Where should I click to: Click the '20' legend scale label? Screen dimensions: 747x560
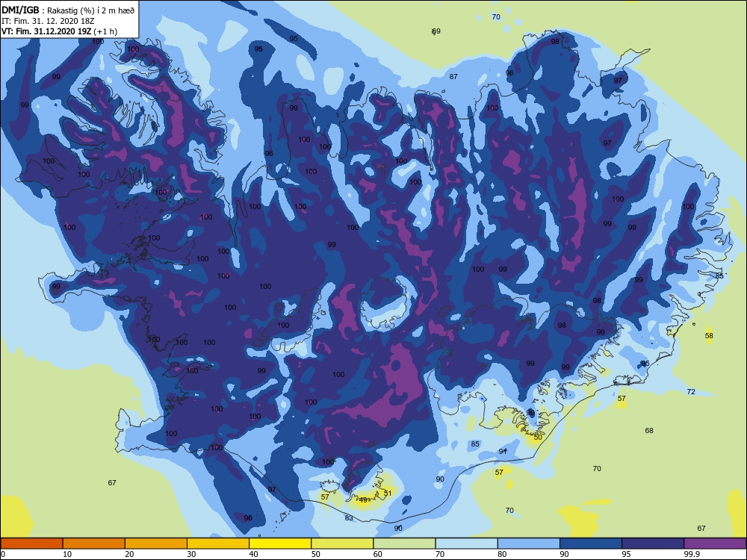tap(129, 554)
